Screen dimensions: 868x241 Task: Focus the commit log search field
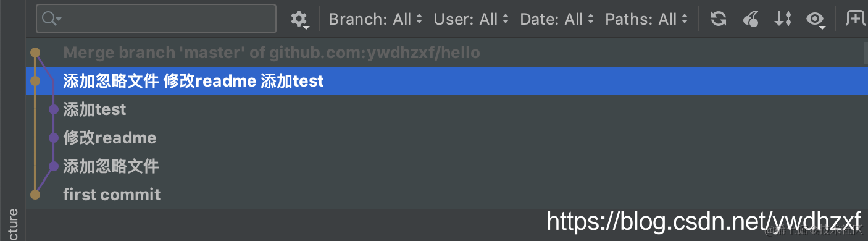156,19
